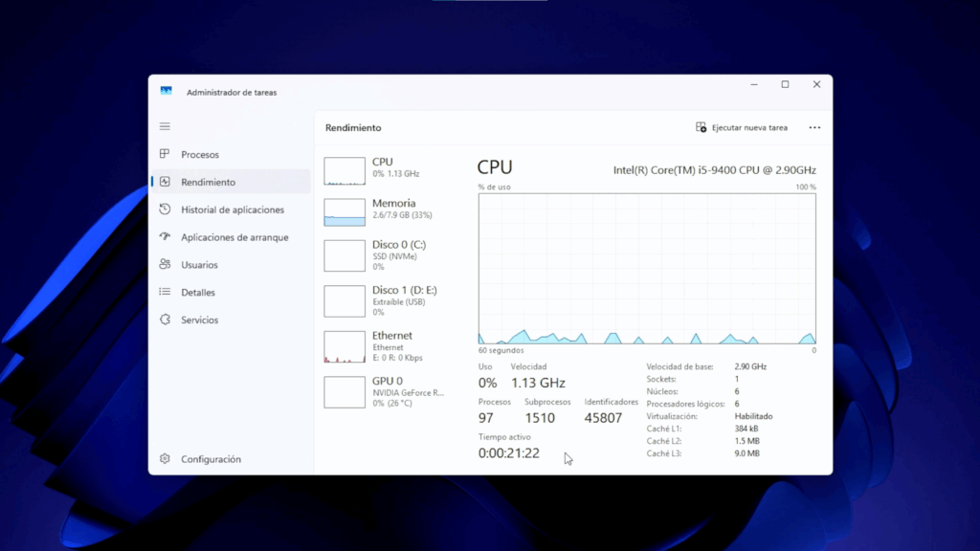Select the Usuarios sidebar icon
This screenshot has width=980, height=551.
(165, 264)
